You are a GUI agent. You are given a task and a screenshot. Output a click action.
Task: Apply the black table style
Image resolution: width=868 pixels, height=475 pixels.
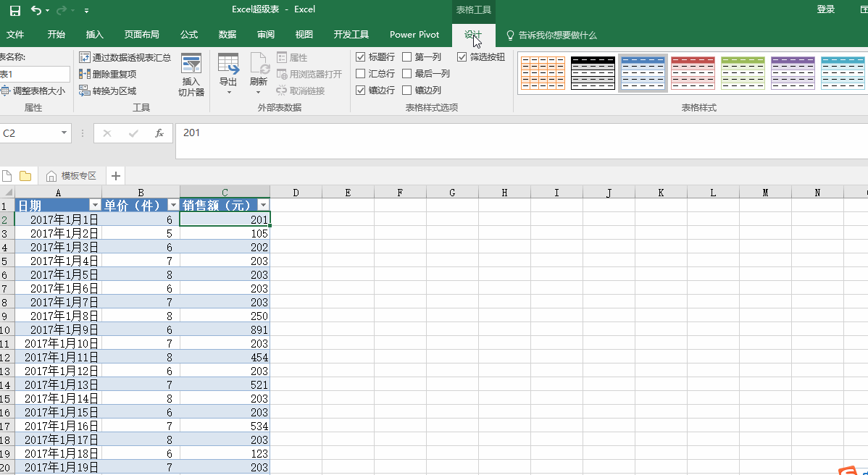[593, 72]
